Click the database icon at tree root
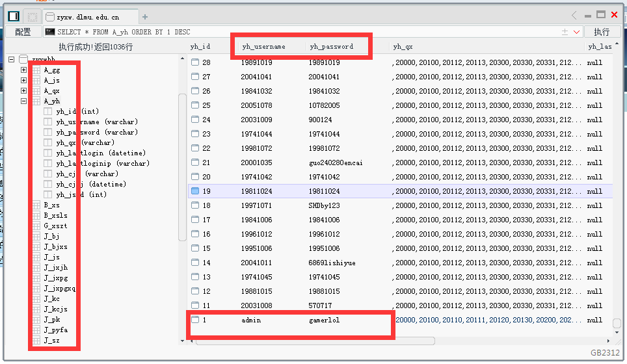The height and width of the screenshot is (364, 627). [23, 60]
